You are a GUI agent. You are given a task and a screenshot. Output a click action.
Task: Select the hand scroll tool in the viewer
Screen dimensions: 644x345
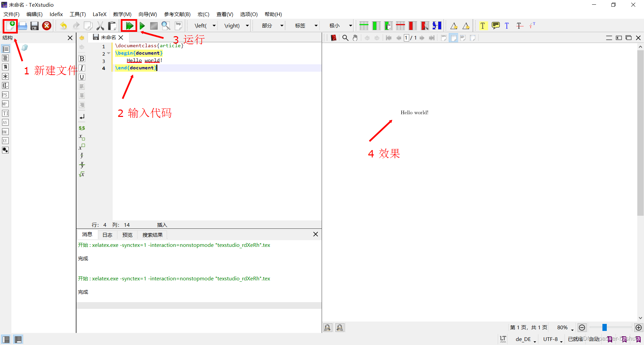tap(355, 38)
